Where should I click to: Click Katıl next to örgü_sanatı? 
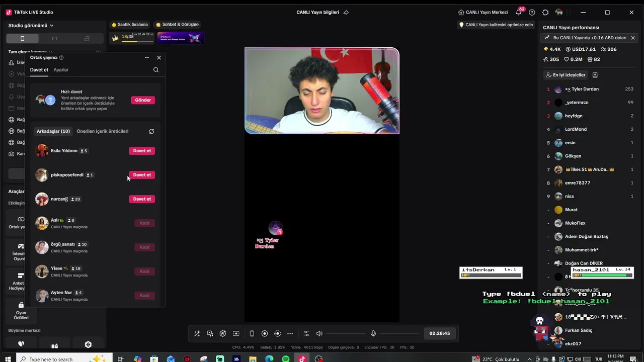[x=144, y=247]
